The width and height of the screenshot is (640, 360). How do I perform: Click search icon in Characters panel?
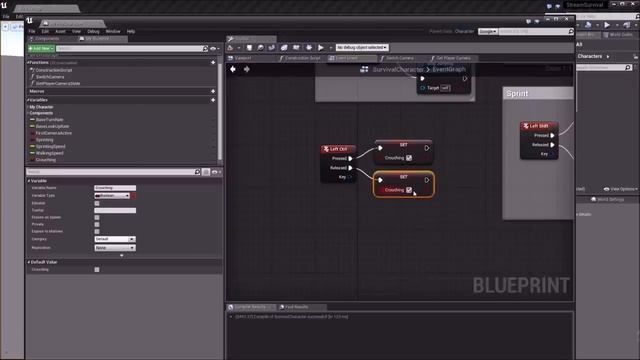[628, 67]
